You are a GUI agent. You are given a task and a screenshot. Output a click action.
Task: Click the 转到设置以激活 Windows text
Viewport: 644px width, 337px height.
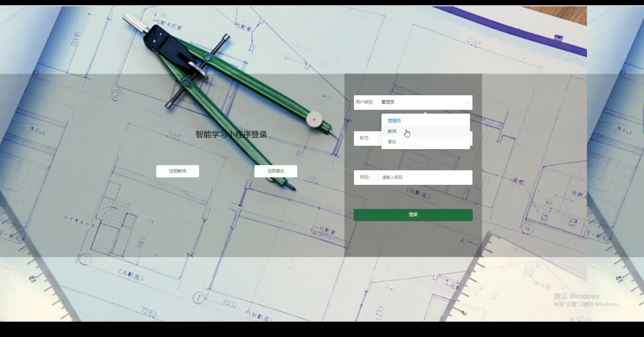tap(587, 304)
